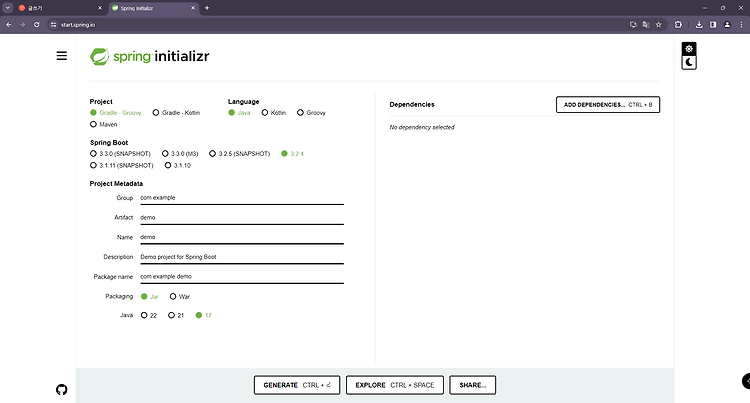Open new browser tab
Viewport: 750px width, 403px height.
coord(207,8)
